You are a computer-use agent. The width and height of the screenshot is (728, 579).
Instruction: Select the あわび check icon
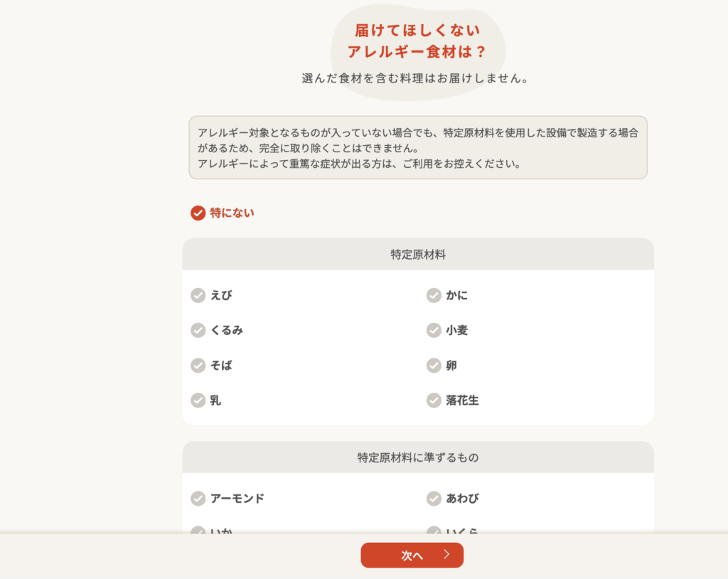(x=434, y=498)
